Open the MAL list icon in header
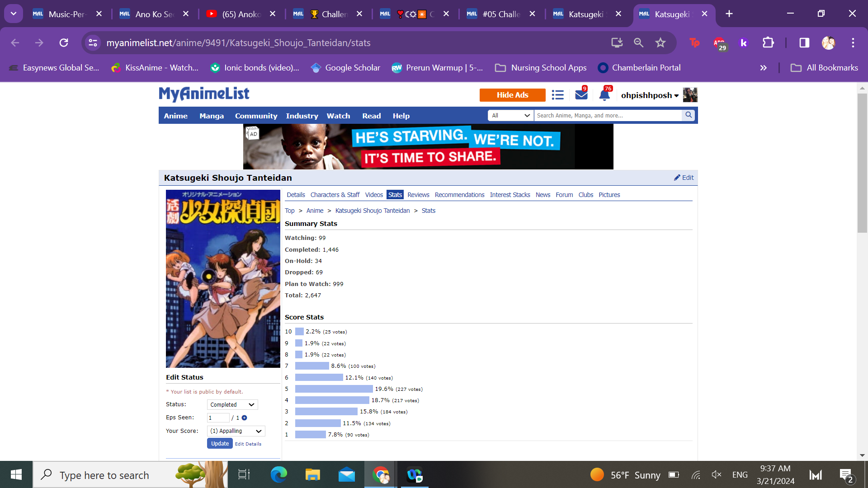This screenshot has height=488, width=868. 557,95
